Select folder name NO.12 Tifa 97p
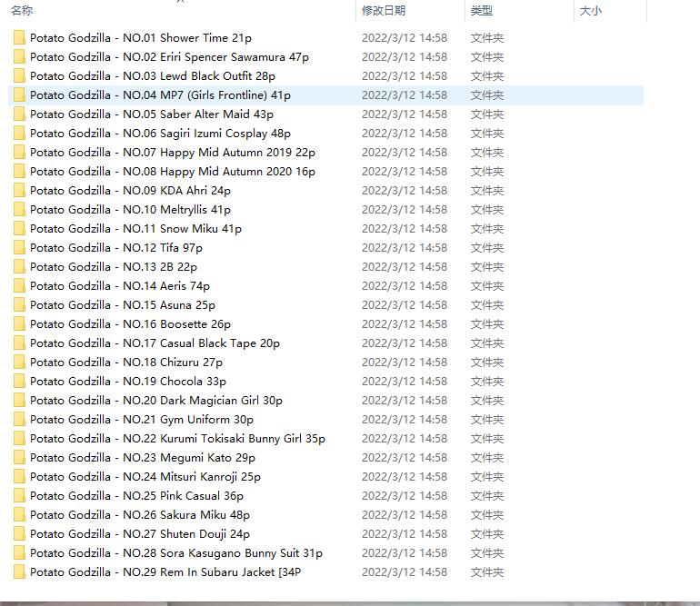 (116, 248)
